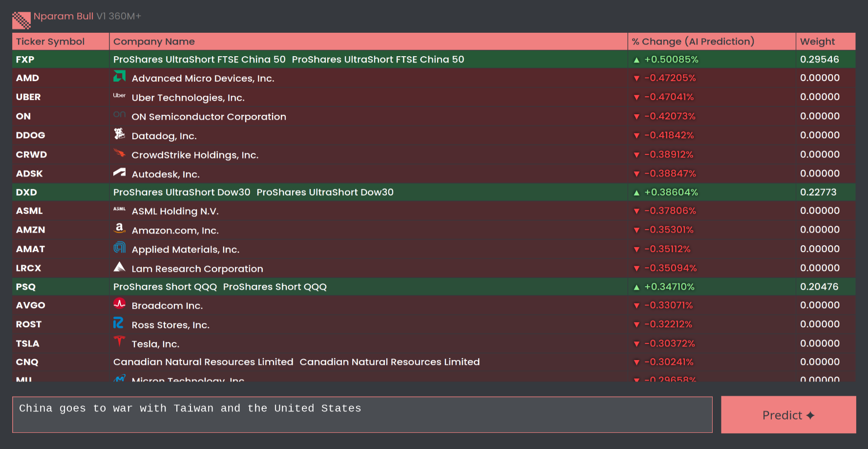
Task: Click the Ross Stores logo
Action: (119, 322)
